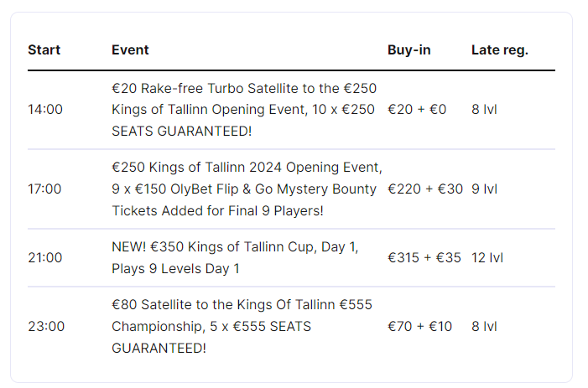Click 8 lvl in the 23:00 row
This screenshot has width=588, height=388.
tap(484, 327)
